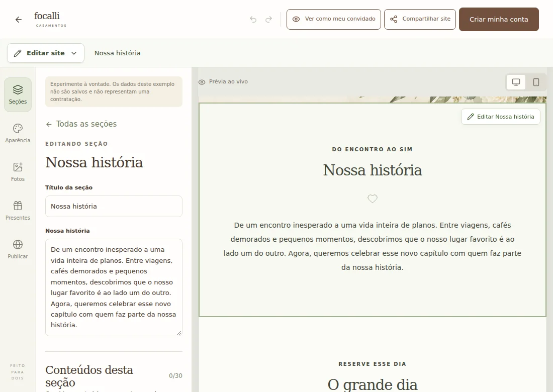Open the Presentes sidebar tab
This screenshot has height=392, width=553.
pyautogui.click(x=18, y=211)
